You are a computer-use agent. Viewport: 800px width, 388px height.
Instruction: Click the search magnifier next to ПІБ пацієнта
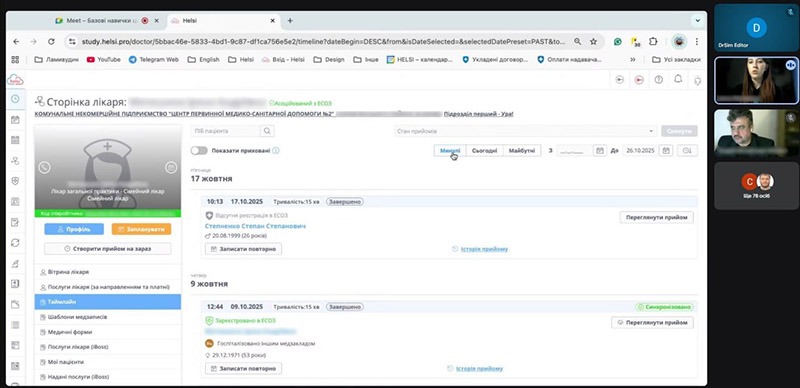pyautogui.click(x=267, y=131)
